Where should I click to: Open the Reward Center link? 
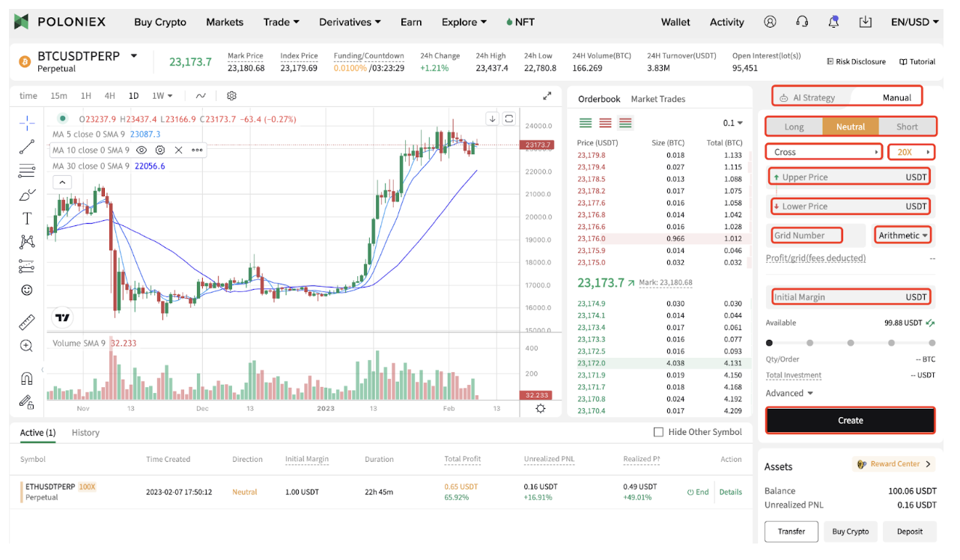894,464
